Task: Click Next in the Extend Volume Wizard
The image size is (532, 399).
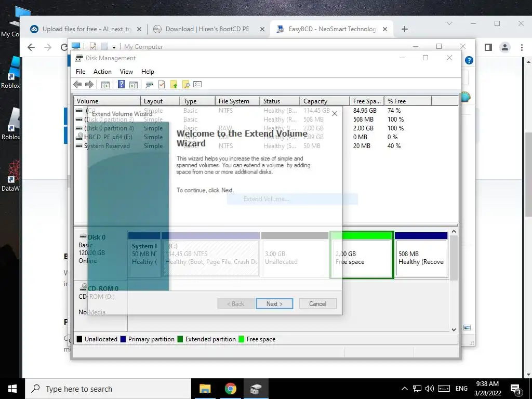Action: click(274, 303)
